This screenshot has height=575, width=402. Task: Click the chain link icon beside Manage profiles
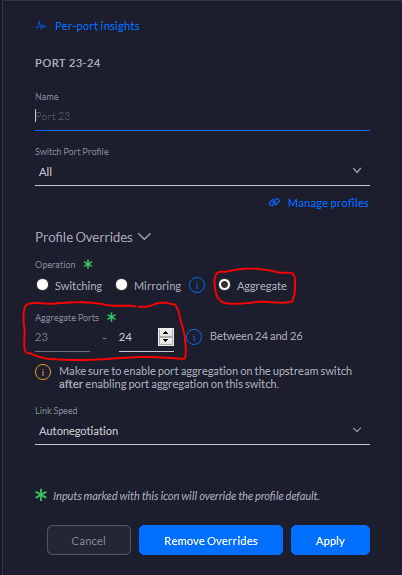tap(274, 202)
